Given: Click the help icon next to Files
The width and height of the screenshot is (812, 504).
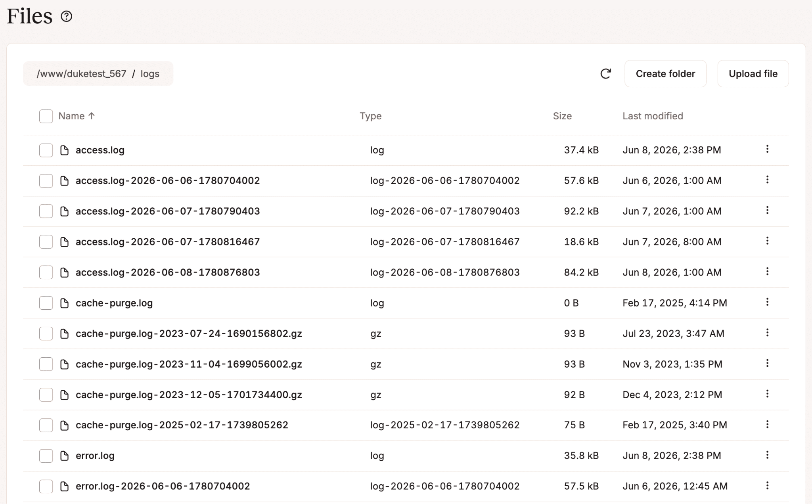Looking at the screenshot, I should click(67, 16).
